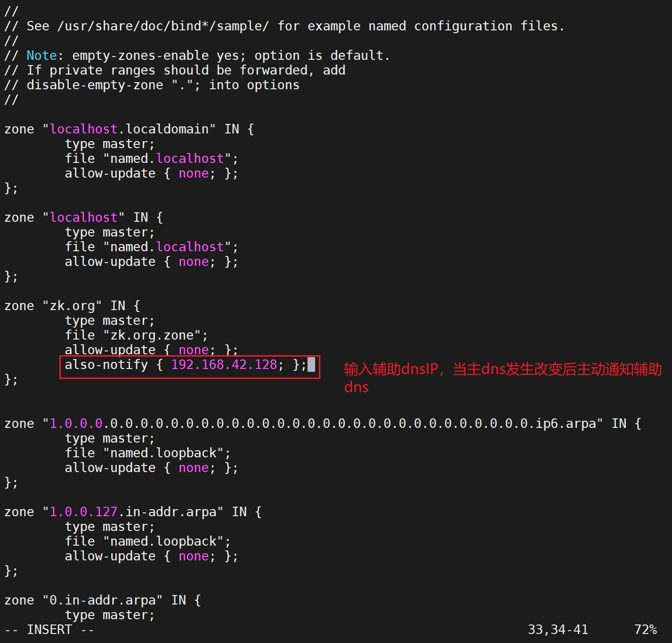This screenshot has height=643, width=672.
Task: Click "type master;" in the zk.org zone
Action: [110, 321]
